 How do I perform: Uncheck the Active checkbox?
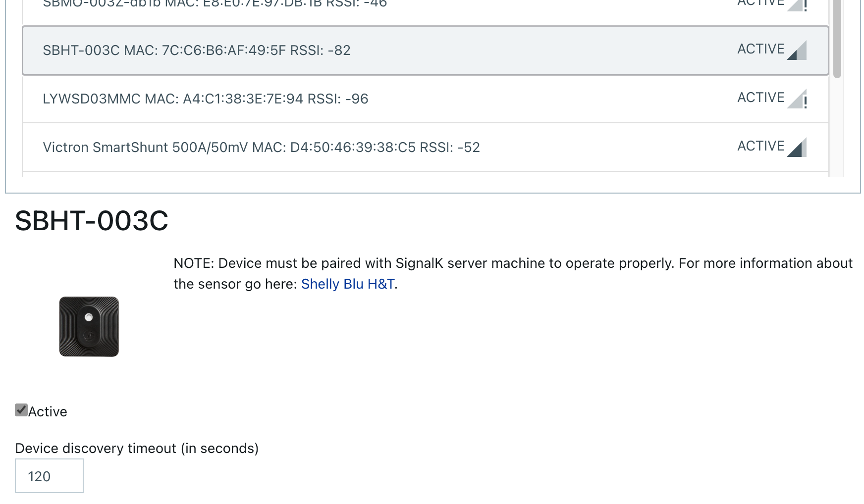click(x=21, y=410)
